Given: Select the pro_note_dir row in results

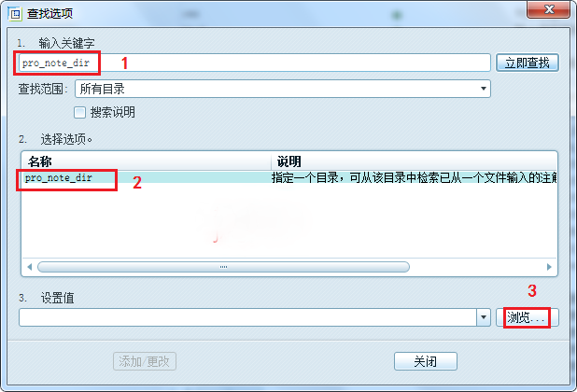Looking at the screenshot, I should point(289,177).
